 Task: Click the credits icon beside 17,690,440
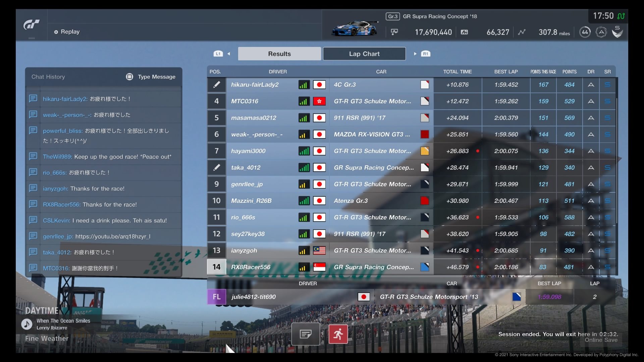pos(394,32)
